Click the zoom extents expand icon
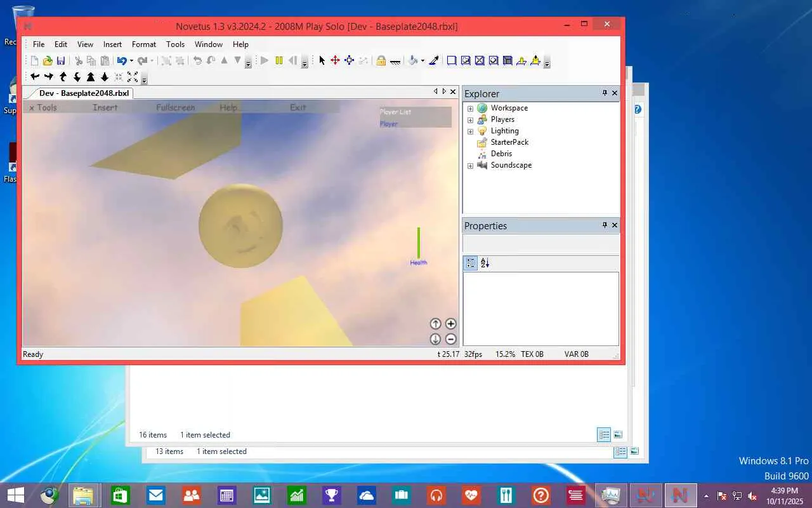Viewport: 812px width, 508px height. (133, 77)
